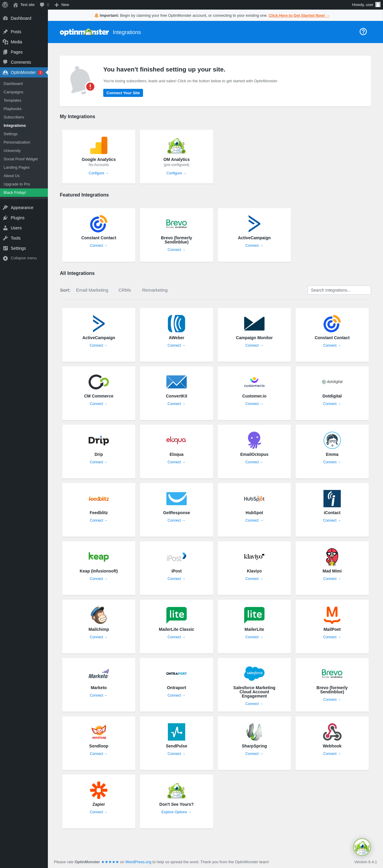
Task: Click Connect under Feedblitz
Action: coord(98,520)
